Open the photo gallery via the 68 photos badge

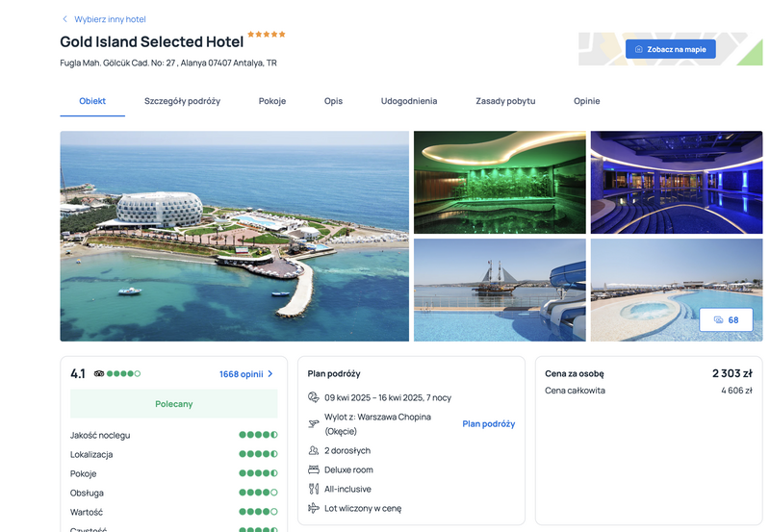pyautogui.click(x=726, y=320)
